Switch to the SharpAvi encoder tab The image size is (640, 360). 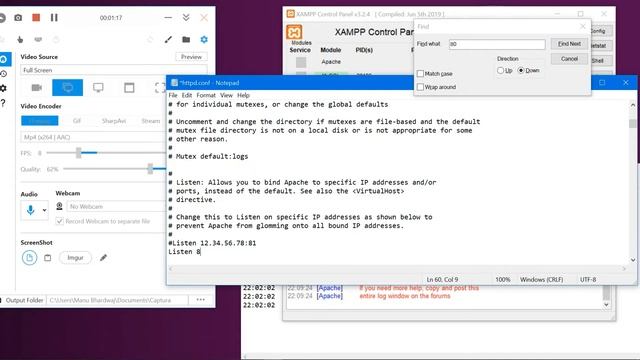(x=113, y=121)
